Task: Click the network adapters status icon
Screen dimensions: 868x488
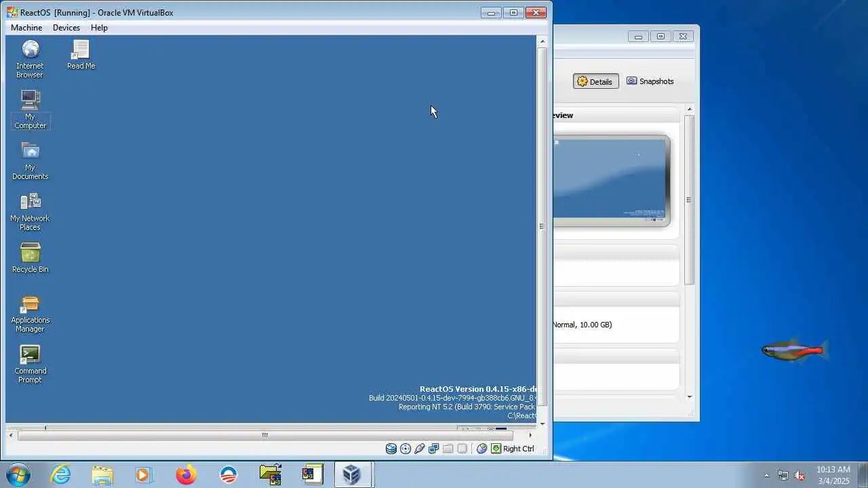Action: (434, 449)
